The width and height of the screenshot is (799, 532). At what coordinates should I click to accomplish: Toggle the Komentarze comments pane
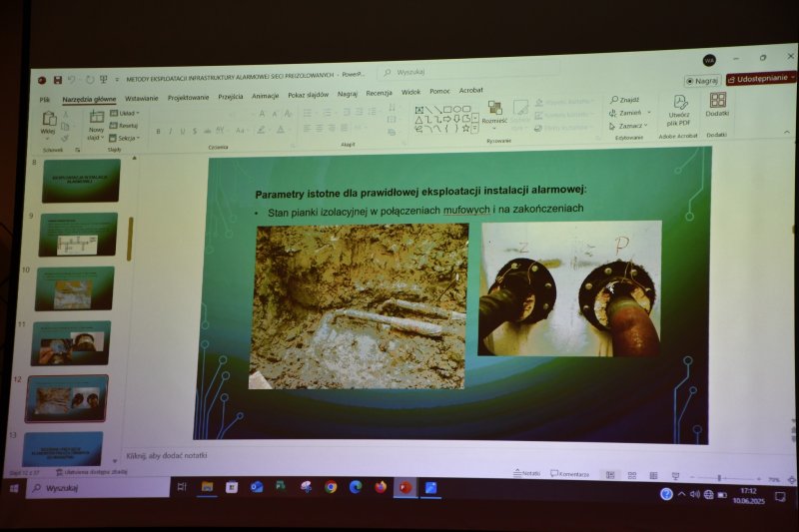click(x=569, y=474)
